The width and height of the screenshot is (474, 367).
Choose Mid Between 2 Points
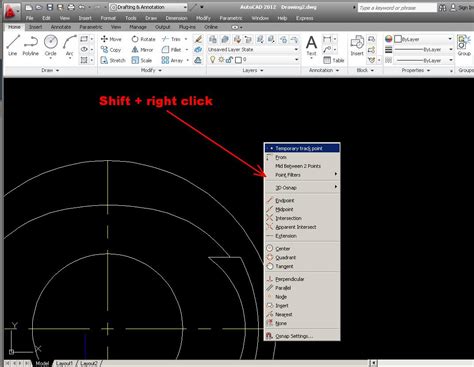click(x=302, y=166)
